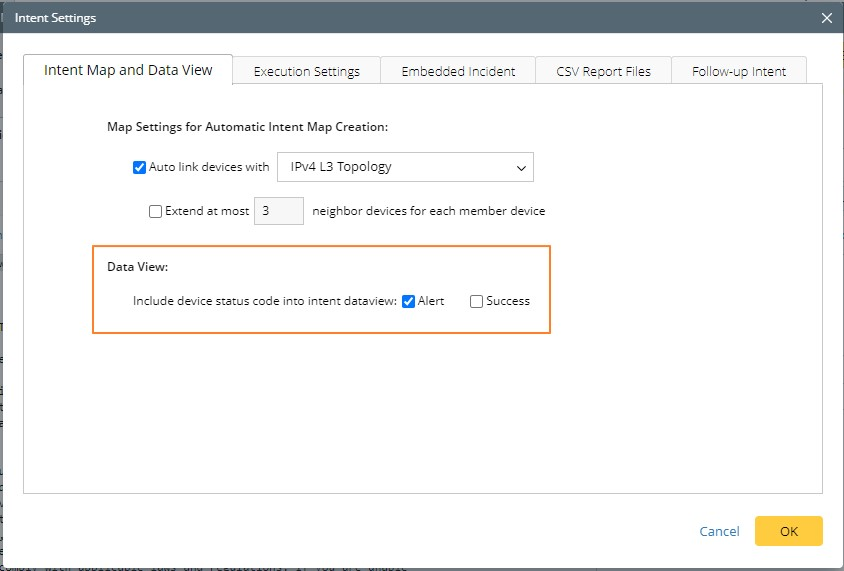Click the Intent Map and Data View tab
This screenshot has height=571, width=844.
tap(128, 70)
